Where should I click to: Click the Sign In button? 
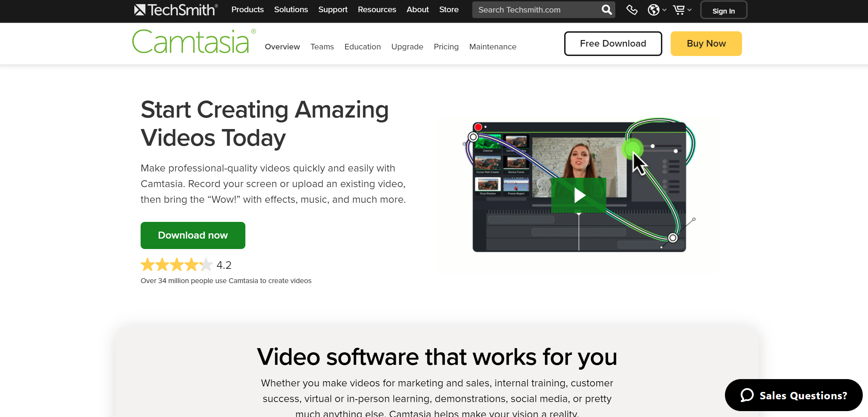click(x=723, y=10)
